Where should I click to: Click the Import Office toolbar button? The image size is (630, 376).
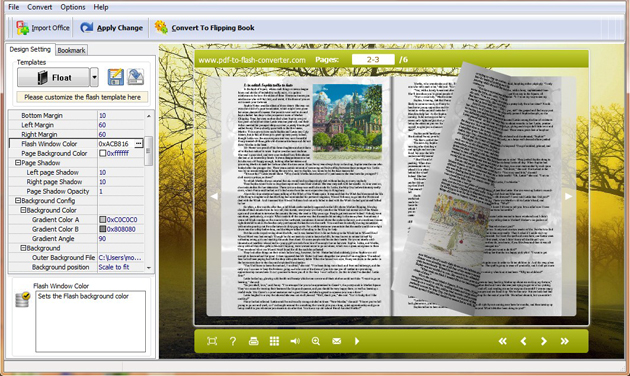pyautogui.click(x=43, y=28)
